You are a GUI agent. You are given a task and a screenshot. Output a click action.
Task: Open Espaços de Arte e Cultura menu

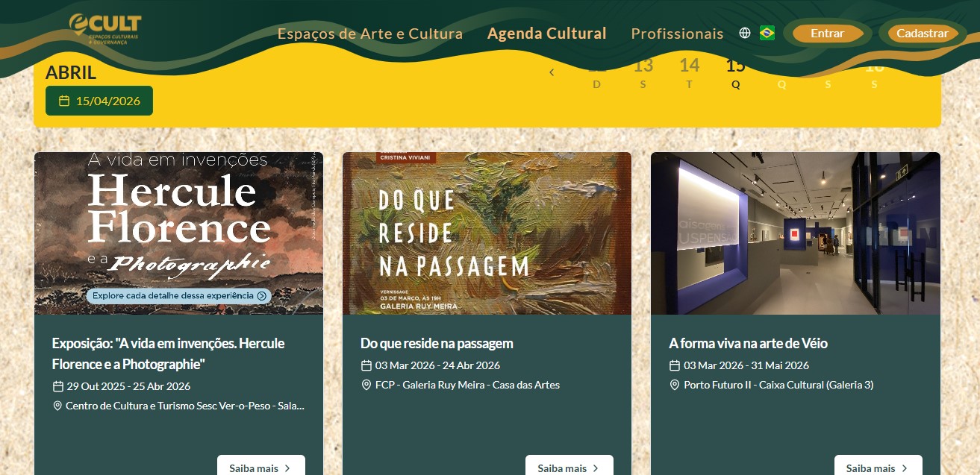[x=370, y=34]
